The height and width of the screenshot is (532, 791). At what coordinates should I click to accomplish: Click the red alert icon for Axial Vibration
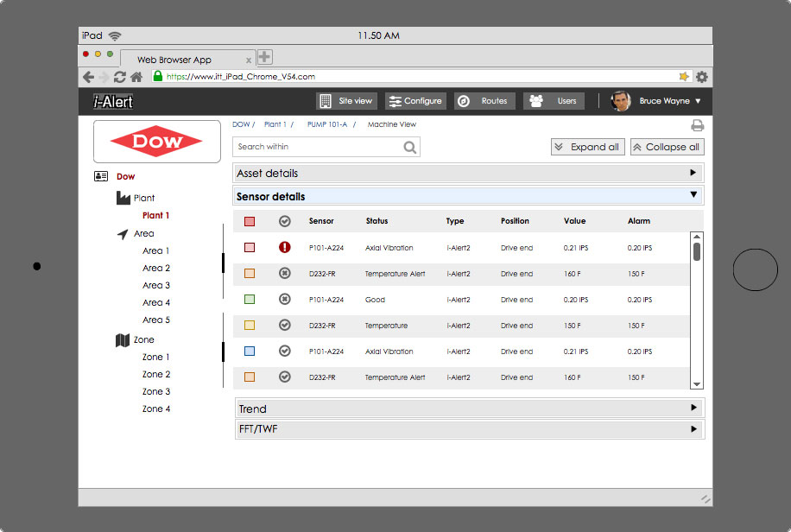[x=285, y=248]
